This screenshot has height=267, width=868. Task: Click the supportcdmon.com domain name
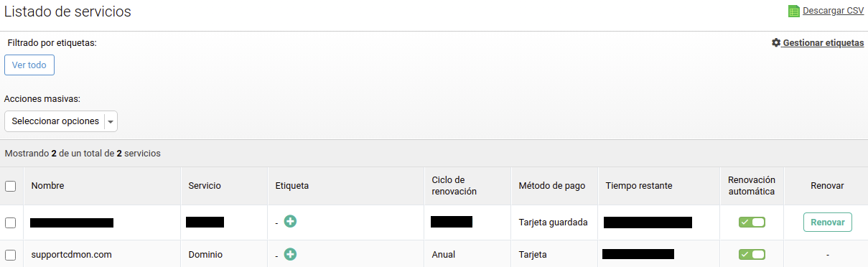tap(71, 255)
